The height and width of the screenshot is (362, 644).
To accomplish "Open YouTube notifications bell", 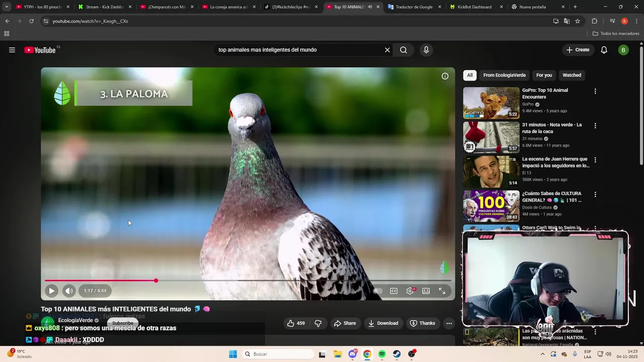I will click(x=604, y=50).
